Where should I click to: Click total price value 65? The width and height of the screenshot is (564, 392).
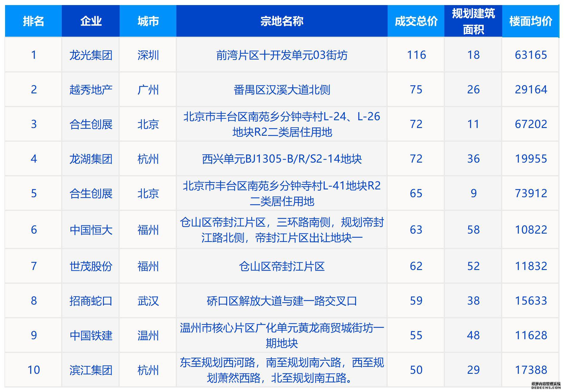click(416, 193)
